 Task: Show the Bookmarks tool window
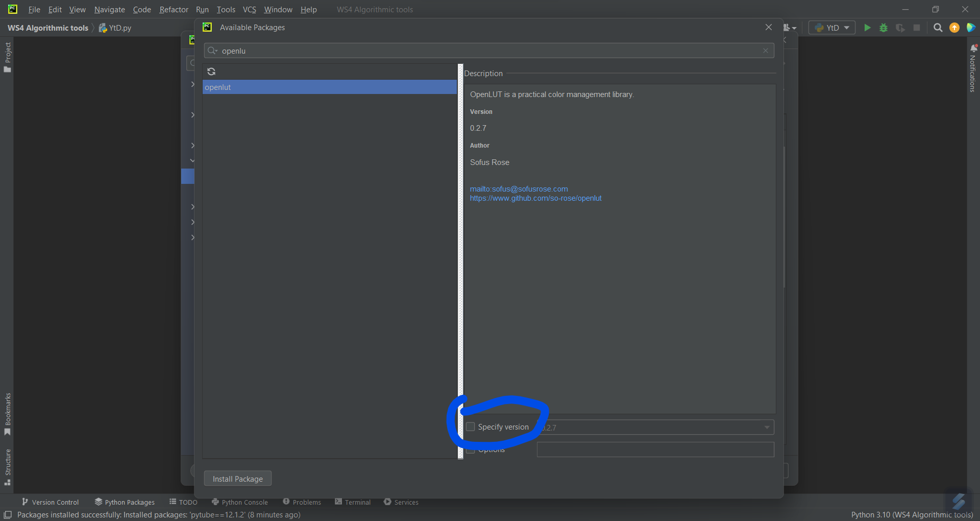tap(8, 414)
